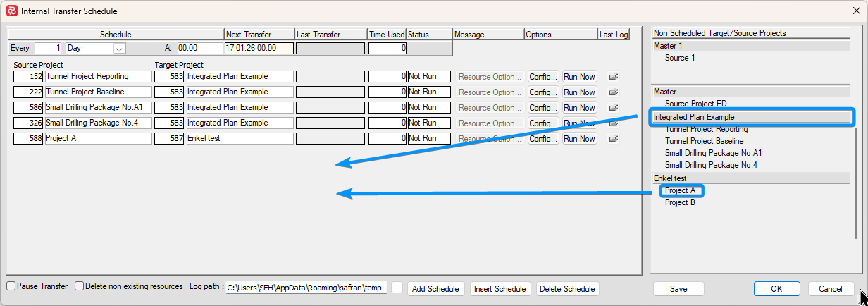Open last log folder for Project A row
The width and height of the screenshot is (868, 306).
pyautogui.click(x=613, y=138)
